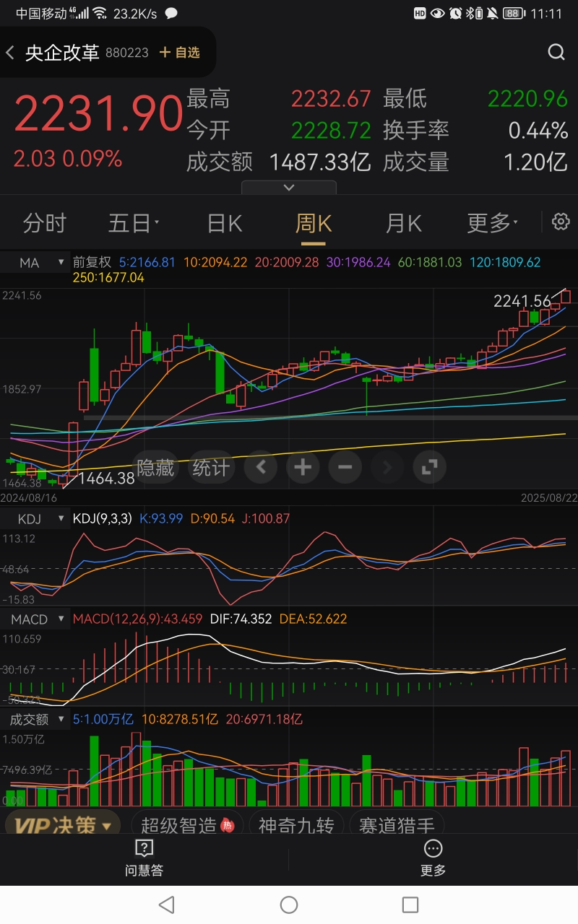Open 更多 in the bottom bar
The height and width of the screenshot is (924, 578).
tap(433, 858)
